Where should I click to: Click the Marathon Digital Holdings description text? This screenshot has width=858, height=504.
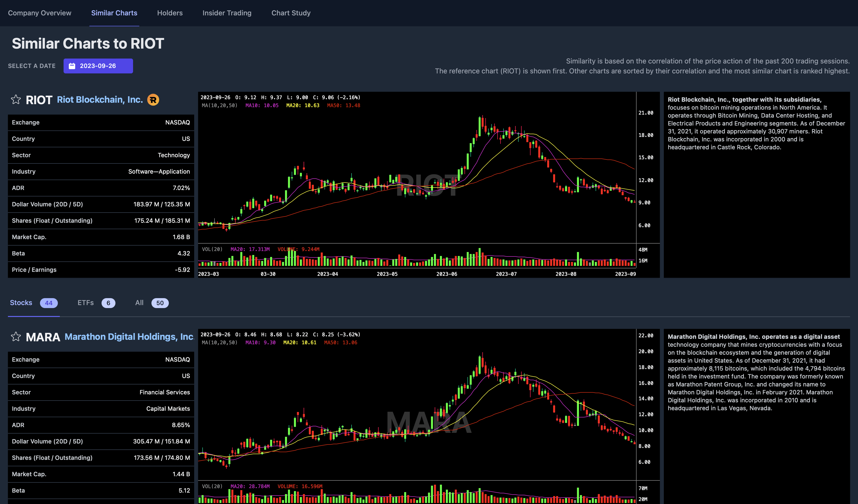tap(756, 372)
